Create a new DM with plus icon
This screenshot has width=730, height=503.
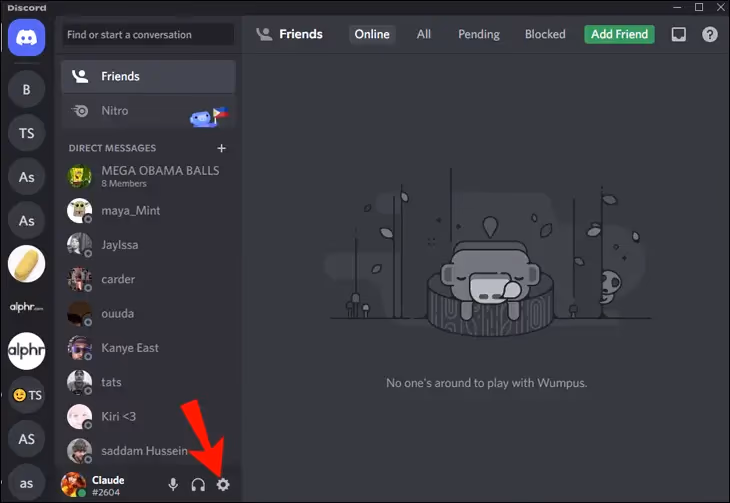tap(222, 148)
